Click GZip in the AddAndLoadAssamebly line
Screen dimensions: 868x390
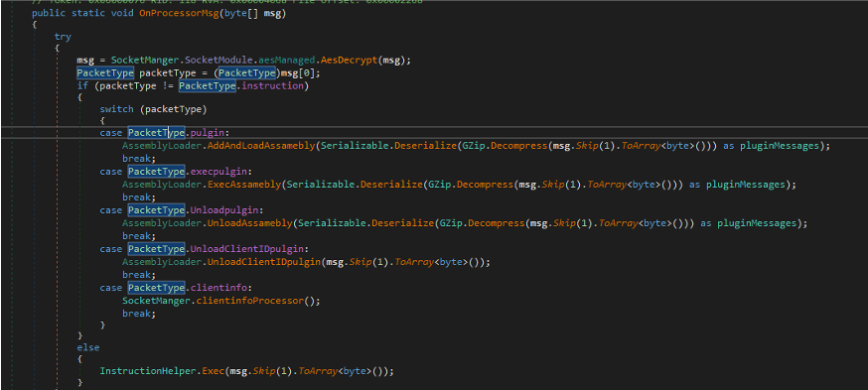point(474,146)
